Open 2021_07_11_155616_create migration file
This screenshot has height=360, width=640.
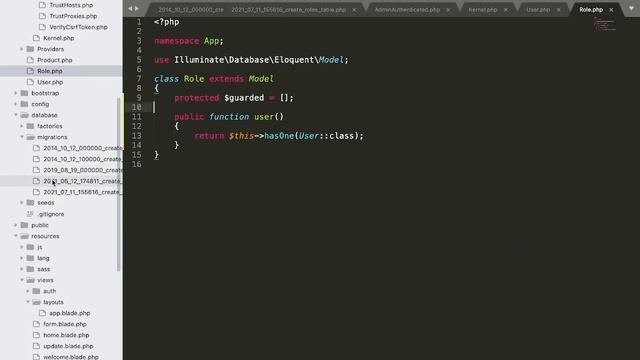point(83,192)
